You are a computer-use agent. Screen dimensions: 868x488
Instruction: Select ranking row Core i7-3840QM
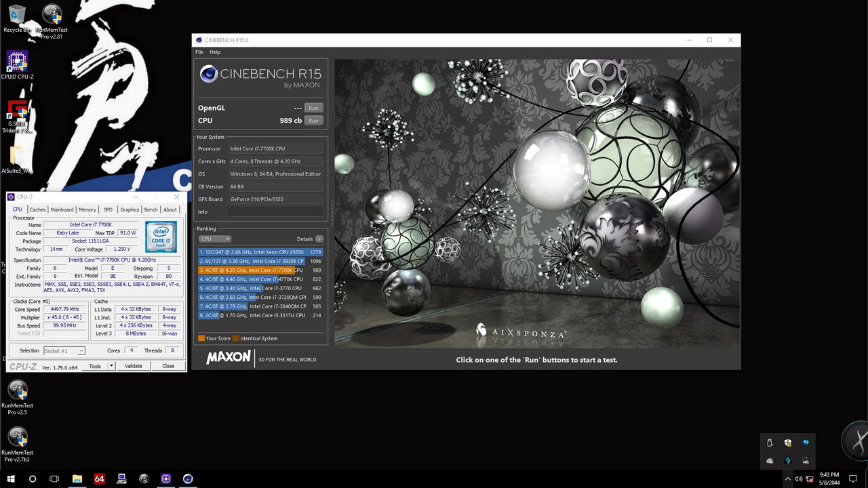tap(260, 306)
